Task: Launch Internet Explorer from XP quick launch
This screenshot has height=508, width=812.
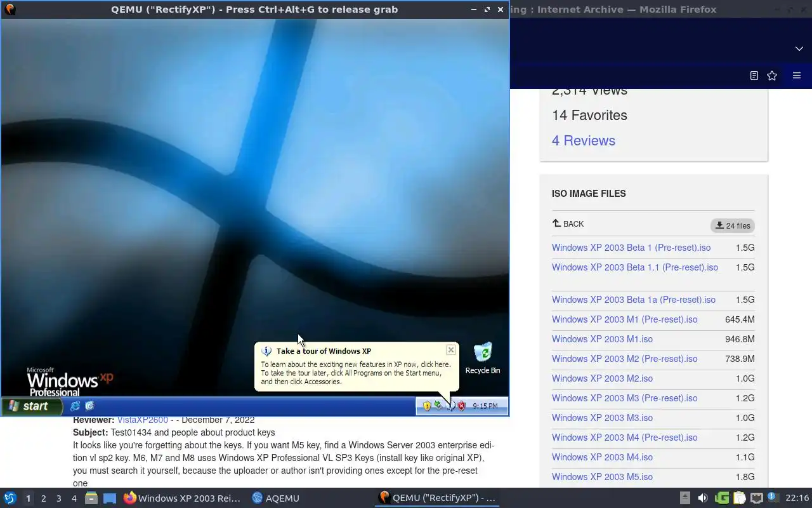Action: (75, 406)
